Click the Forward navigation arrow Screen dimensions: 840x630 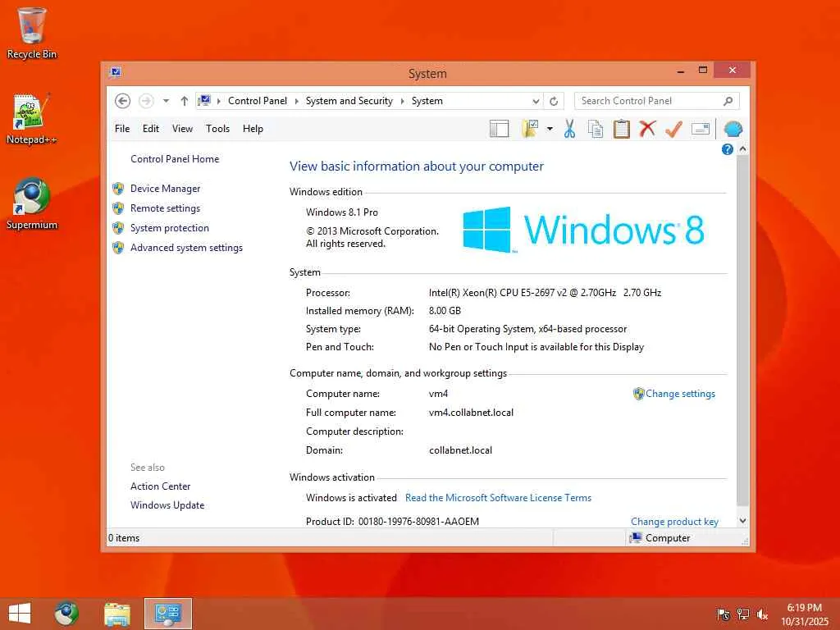tap(146, 101)
